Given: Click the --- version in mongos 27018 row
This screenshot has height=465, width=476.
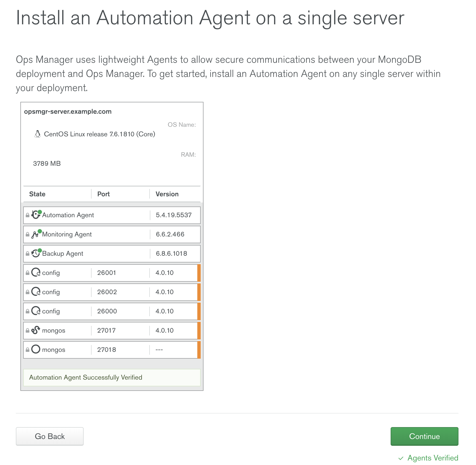Looking at the screenshot, I should pos(159,350).
